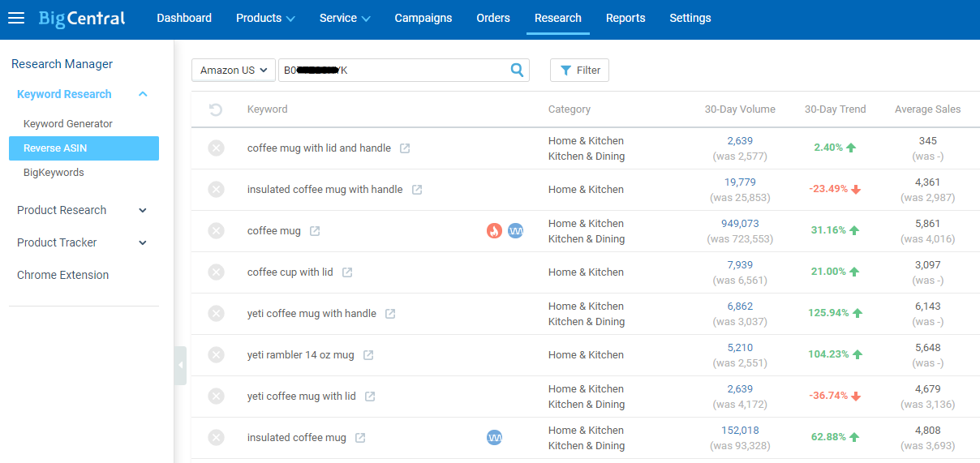Viewport: 980px width, 463px height.
Task: Click the 'yeti rambler 14 oz mug' keyword text
Action: coord(301,355)
